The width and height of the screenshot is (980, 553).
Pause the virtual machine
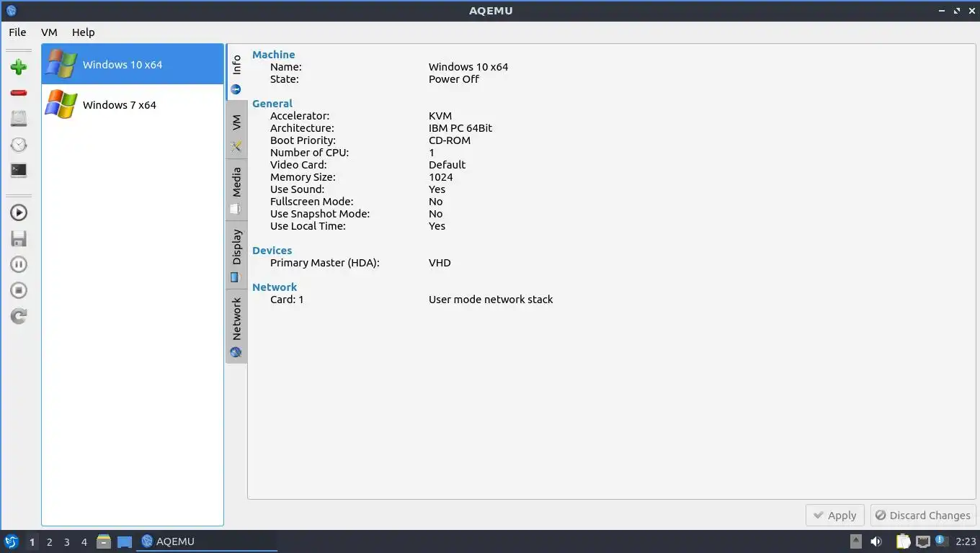coord(19,264)
